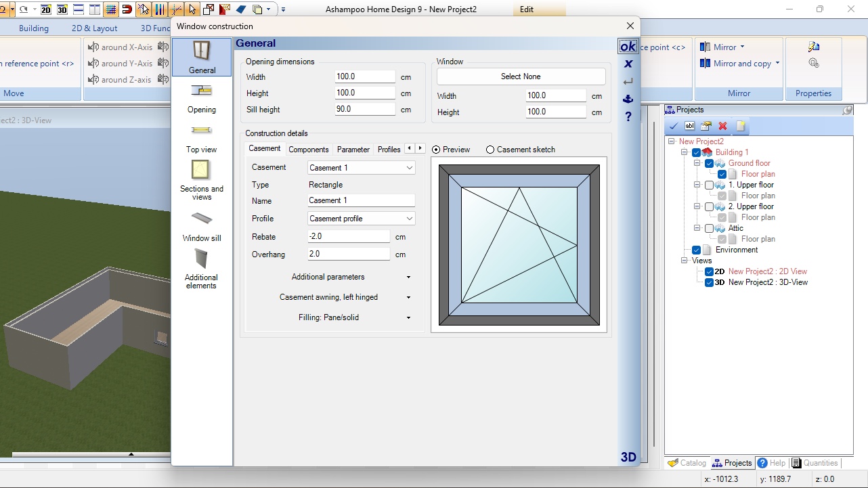This screenshot has height=488, width=868.
Task: Click Mirror and copy button
Action: pyautogui.click(x=740, y=64)
